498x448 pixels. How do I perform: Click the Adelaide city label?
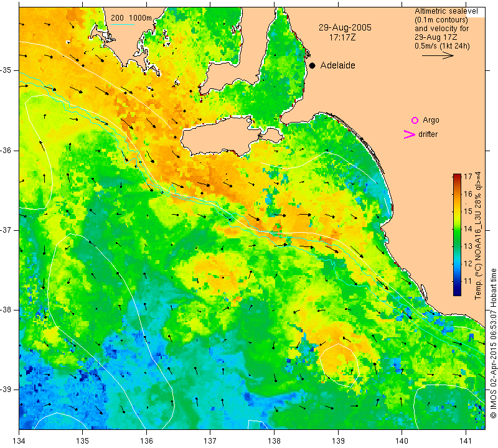pyautogui.click(x=337, y=65)
